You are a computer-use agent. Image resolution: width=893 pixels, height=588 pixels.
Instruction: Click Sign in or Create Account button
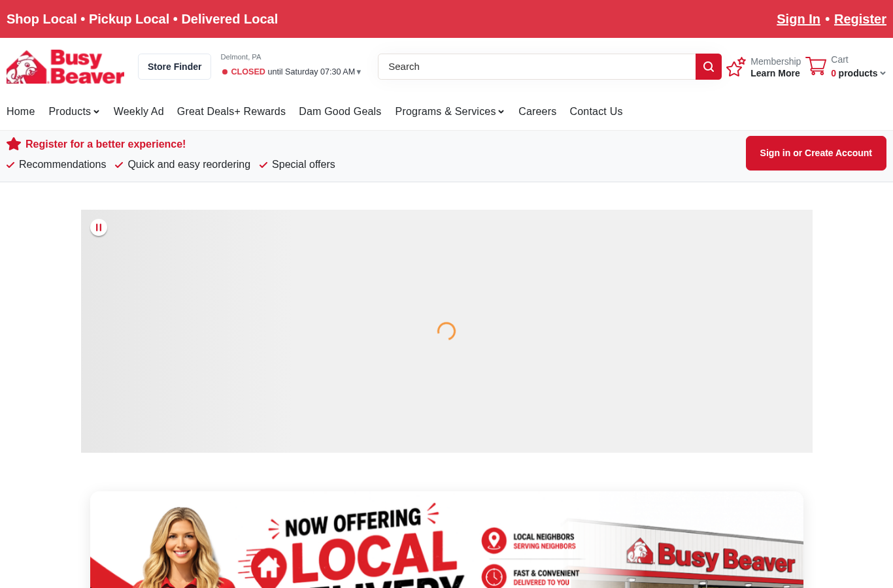click(x=816, y=153)
